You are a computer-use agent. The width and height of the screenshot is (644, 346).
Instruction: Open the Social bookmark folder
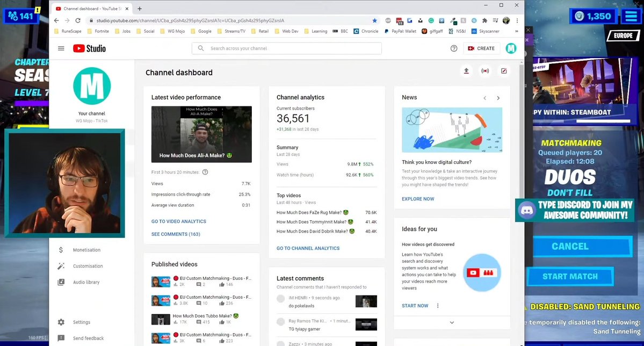point(145,31)
